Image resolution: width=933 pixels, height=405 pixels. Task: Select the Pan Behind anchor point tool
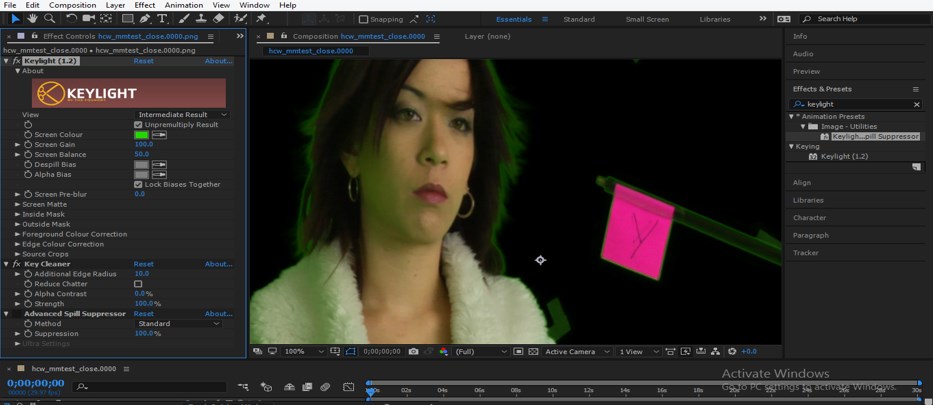point(107,19)
